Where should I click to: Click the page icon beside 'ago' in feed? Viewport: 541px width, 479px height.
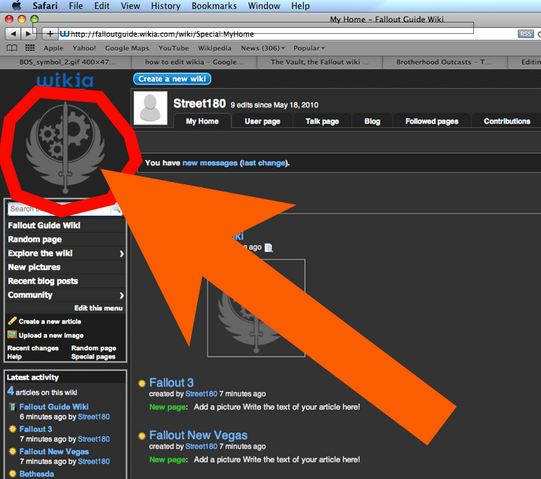268,247
